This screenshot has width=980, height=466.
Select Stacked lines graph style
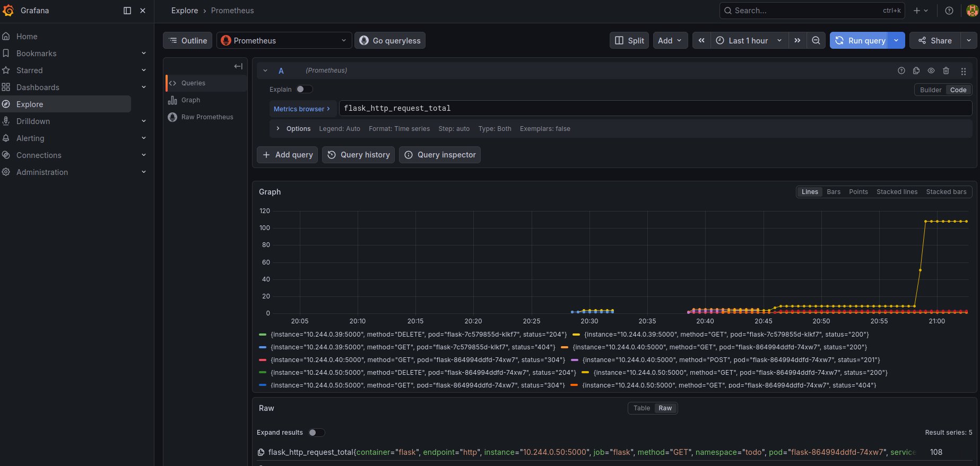(897, 192)
